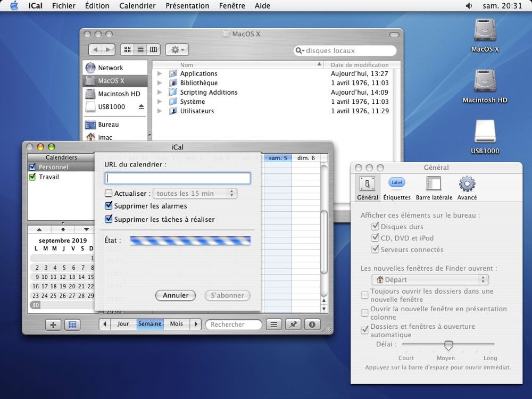This screenshot has width=532, height=399.
Task: Switch iCal to Jour view
Action: [123, 324]
